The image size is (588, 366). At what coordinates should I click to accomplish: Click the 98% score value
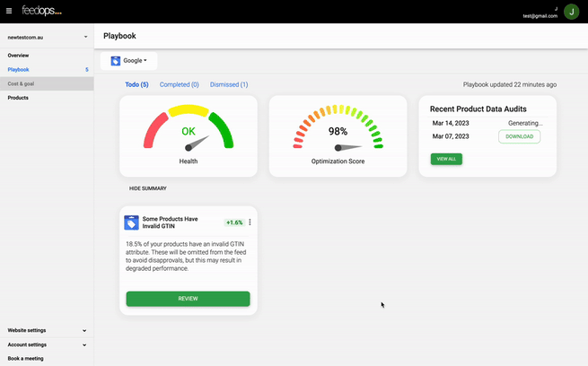tap(338, 132)
